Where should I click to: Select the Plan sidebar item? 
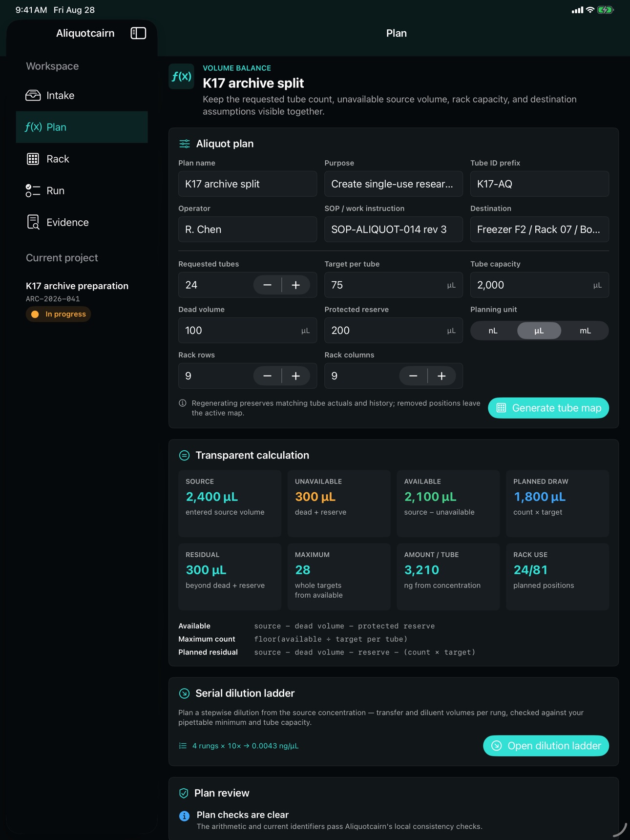point(82,127)
